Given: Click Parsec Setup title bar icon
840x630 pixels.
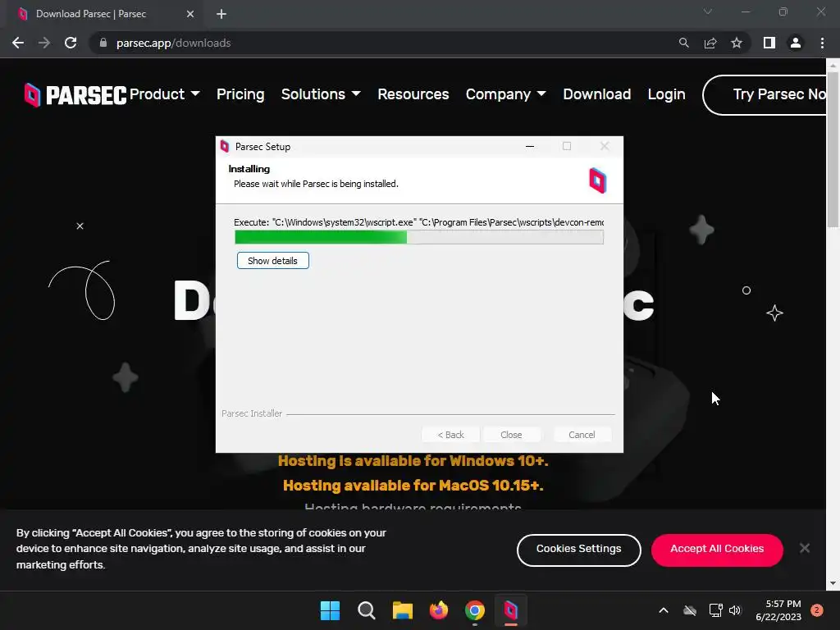Looking at the screenshot, I should tap(225, 146).
